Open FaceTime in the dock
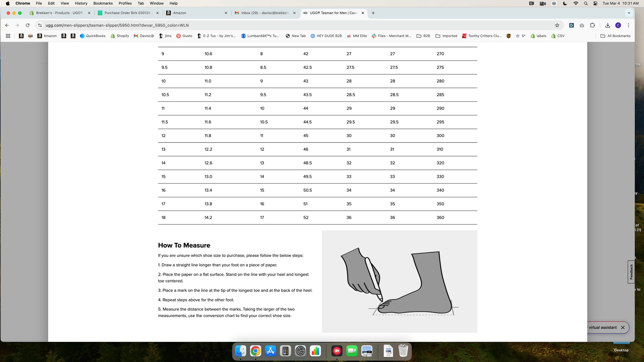This screenshot has width=644, height=362. 352,351
